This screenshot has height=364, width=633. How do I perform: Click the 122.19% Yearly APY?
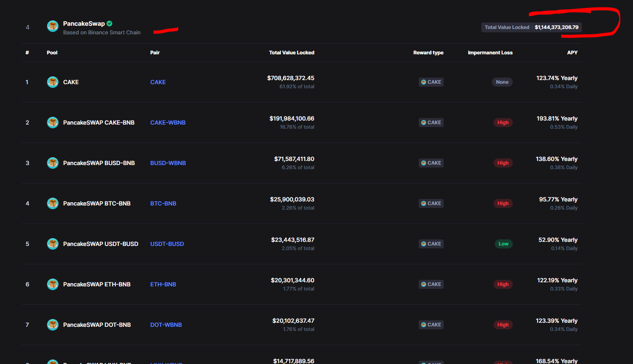[x=557, y=280]
